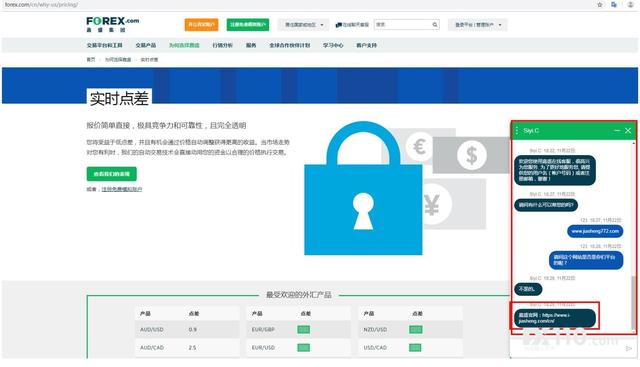
Task: Click the 最受欢迎的外汇产品 section title
Action: pyautogui.click(x=299, y=295)
